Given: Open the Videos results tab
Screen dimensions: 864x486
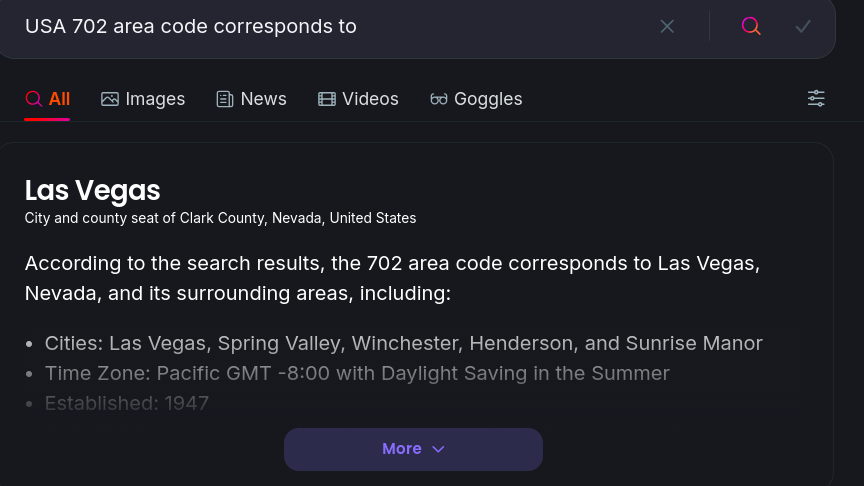Looking at the screenshot, I should 358,99.
